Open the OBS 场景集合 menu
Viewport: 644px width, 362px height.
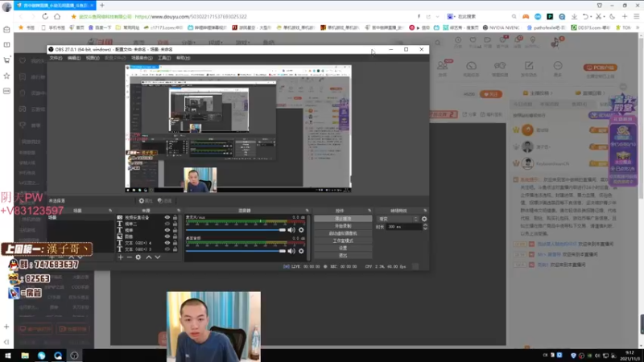[x=142, y=58]
